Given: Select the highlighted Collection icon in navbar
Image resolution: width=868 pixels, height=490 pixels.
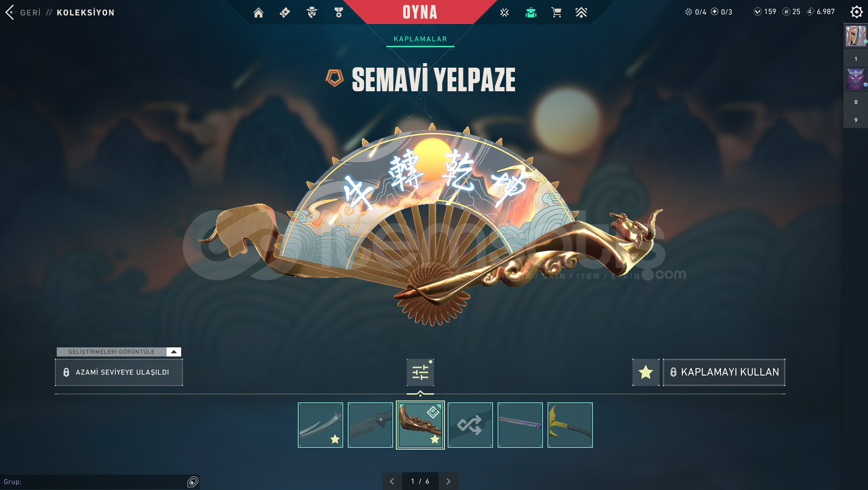Looking at the screenshot, I should 531,12.
